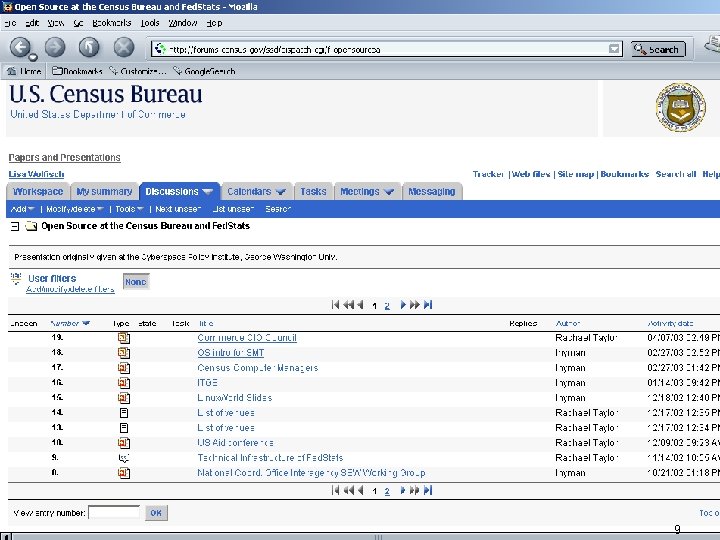Click next page arrow in bottom pager
Image resolution: width=720 pixels, height=540 pixels.
(403, 490)
